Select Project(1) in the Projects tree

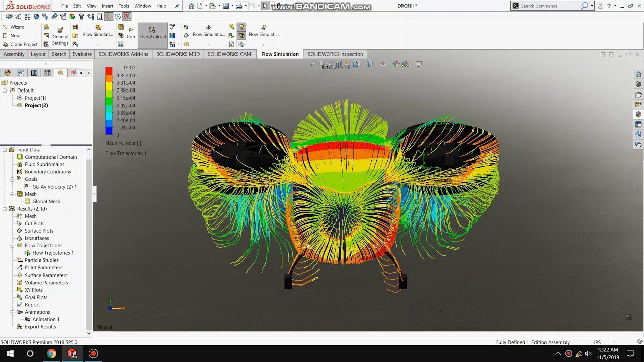[35, 98]
